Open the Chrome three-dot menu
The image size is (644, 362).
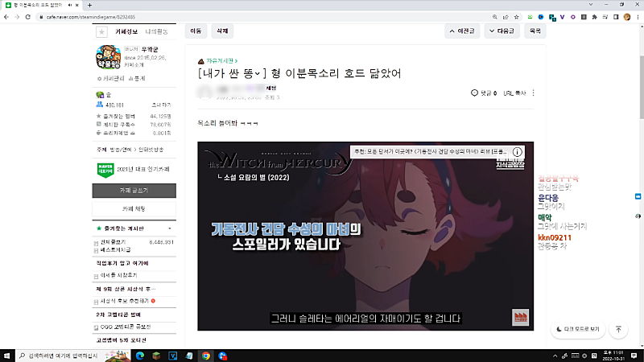pyautogui.click(x=638, y=17)
